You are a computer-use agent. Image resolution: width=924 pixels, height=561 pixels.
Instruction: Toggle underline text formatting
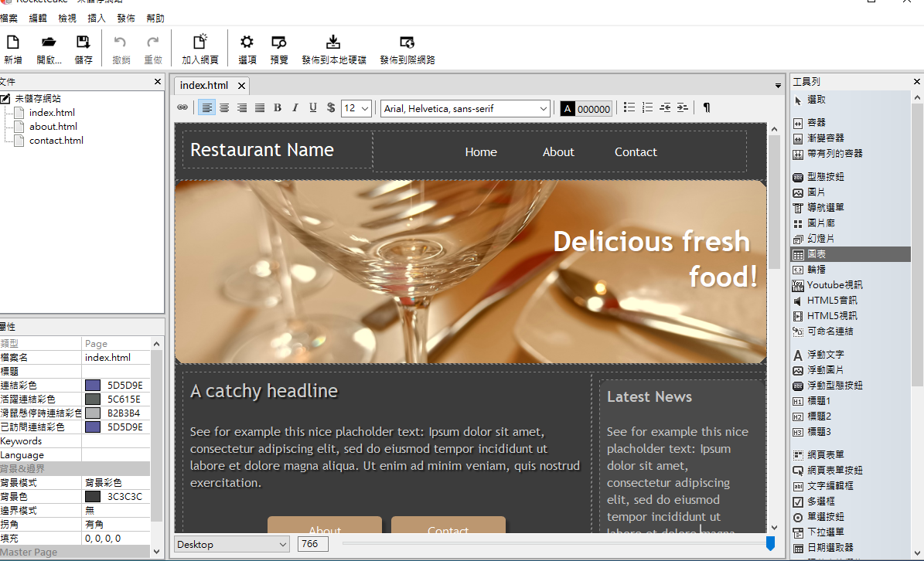click(313, 108)
